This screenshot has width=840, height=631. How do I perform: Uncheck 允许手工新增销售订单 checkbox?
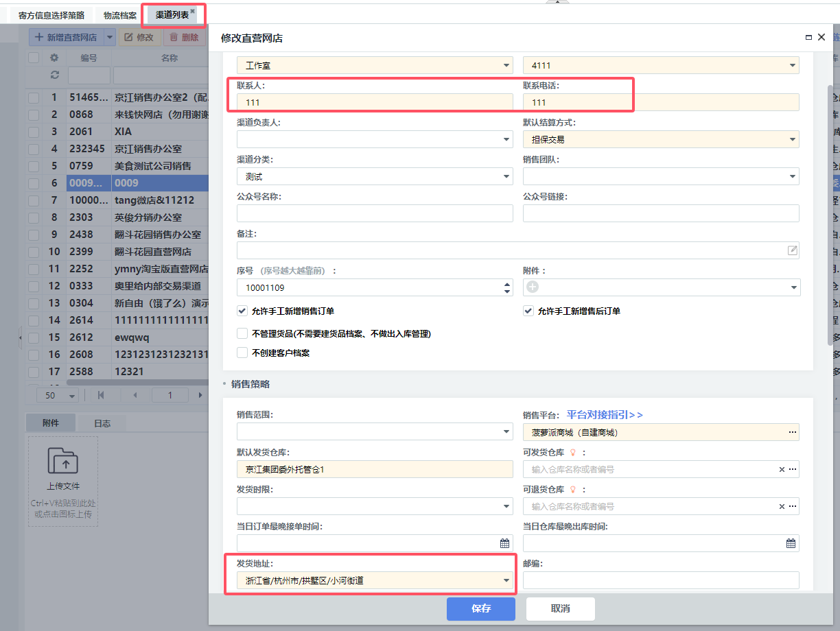click(x=242, y=311)
